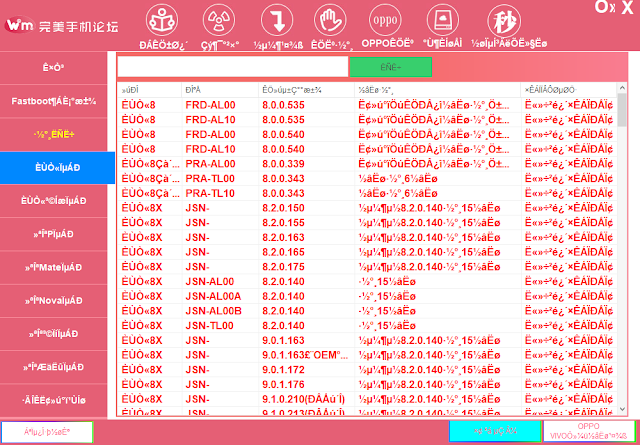This screenshot has height=445, width=640.
Task: Select the JSN-AL00 8.2.0.140 row
Action: [x=367, y=281]
